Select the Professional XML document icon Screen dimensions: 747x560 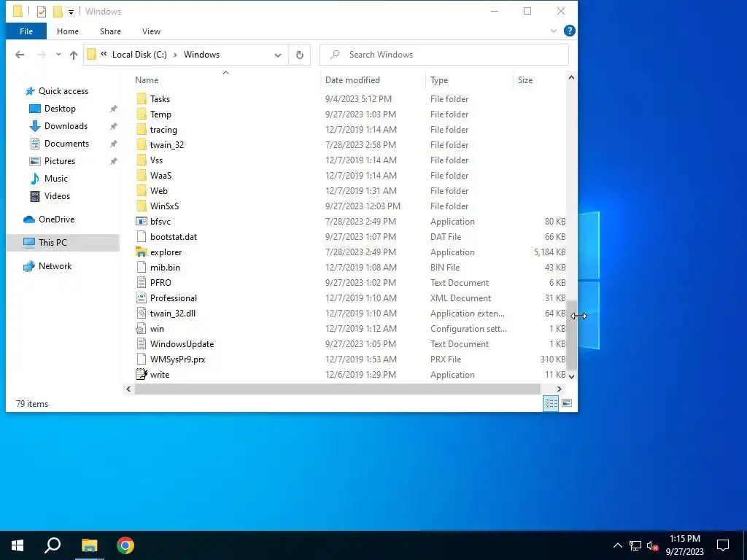coord(141,298)
